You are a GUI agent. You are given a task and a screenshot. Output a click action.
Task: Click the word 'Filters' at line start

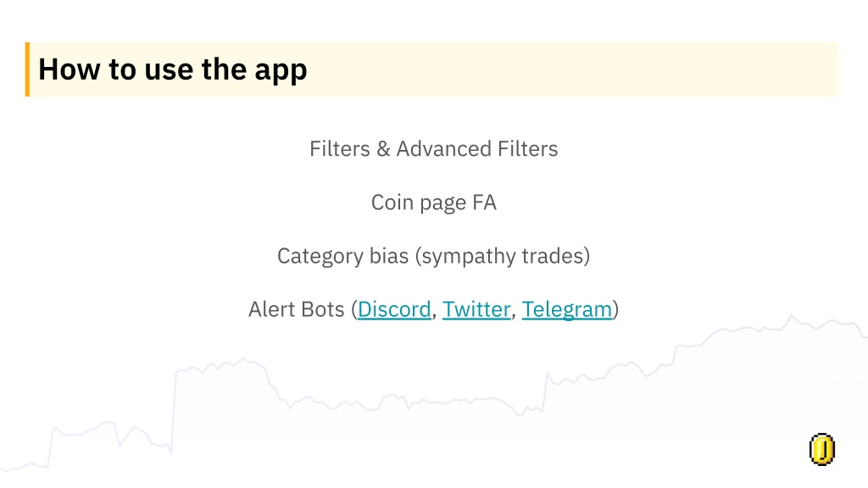point(339,149)
